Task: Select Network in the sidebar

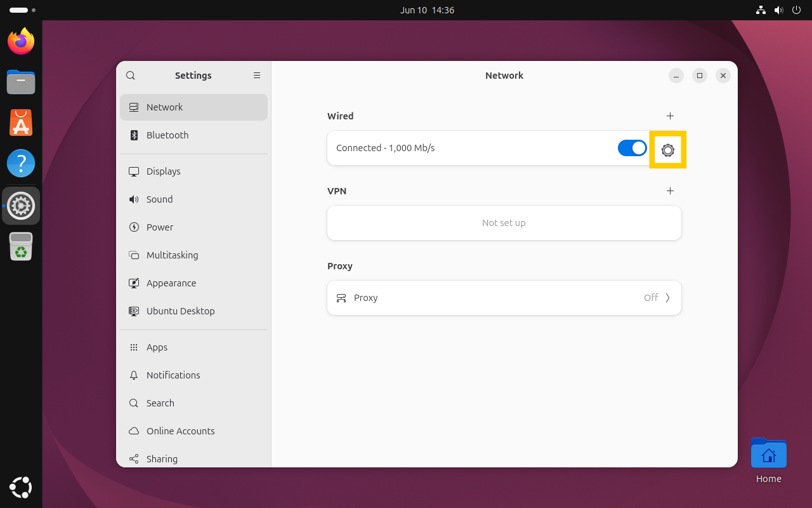Action: click(193, 107)
